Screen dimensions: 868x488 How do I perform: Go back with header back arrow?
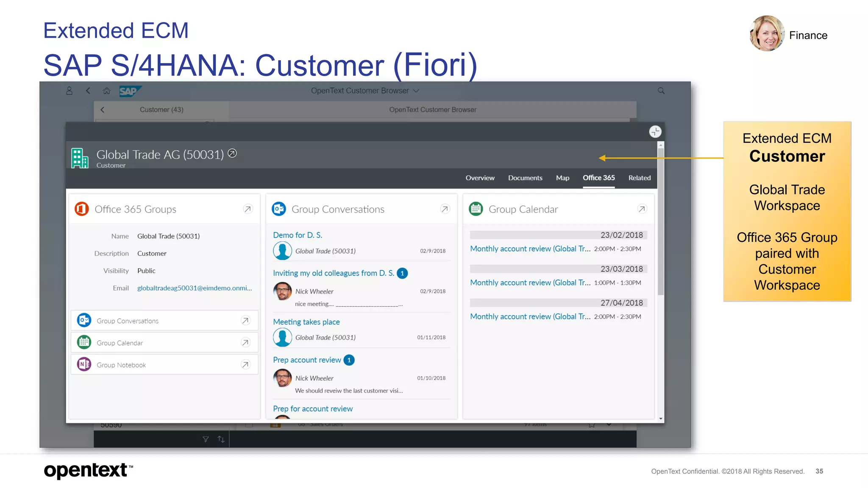(88, 91)
